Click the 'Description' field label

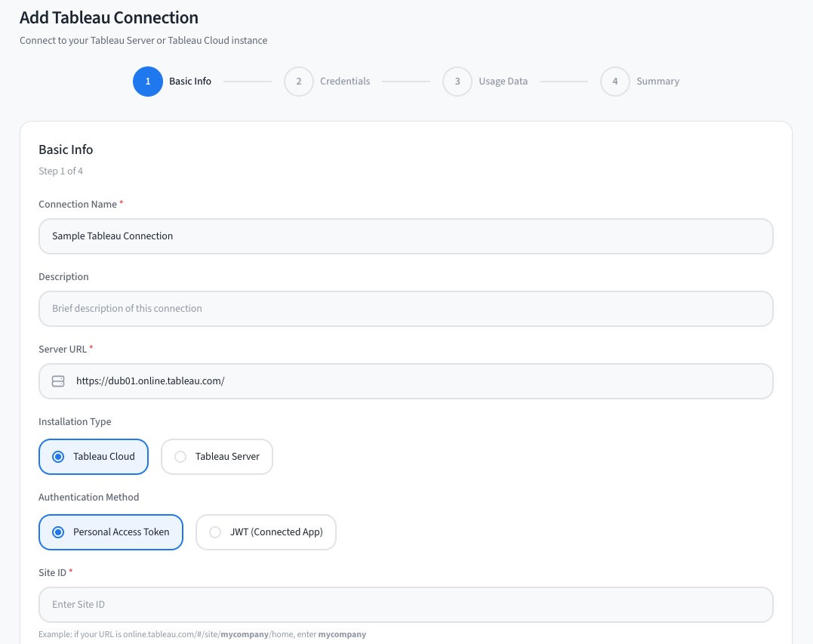63,277
